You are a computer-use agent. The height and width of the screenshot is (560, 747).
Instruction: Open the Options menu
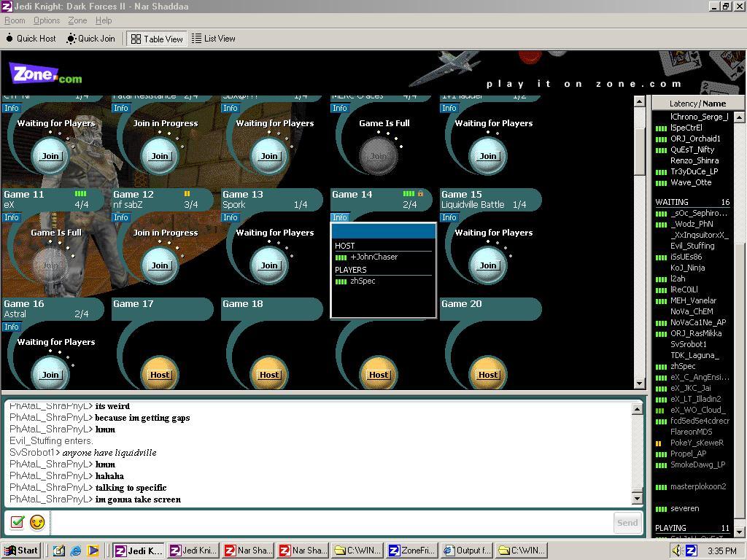click(47, 20)
